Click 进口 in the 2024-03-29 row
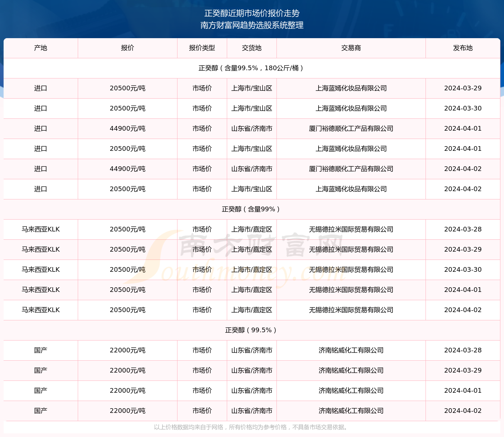The width and height of the screenshot is (504, 437). click(x=41, y=88)
